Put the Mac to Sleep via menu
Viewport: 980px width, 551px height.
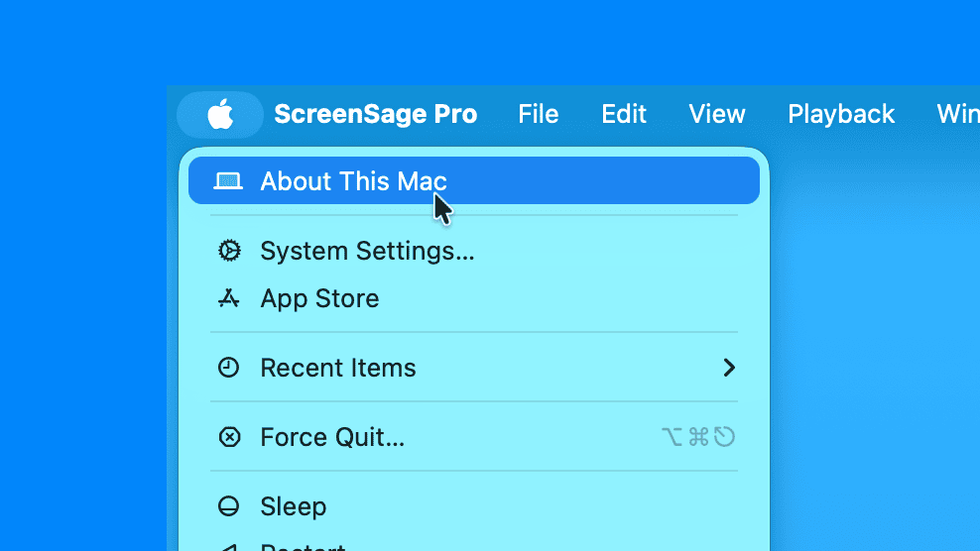tap(293, 506)
